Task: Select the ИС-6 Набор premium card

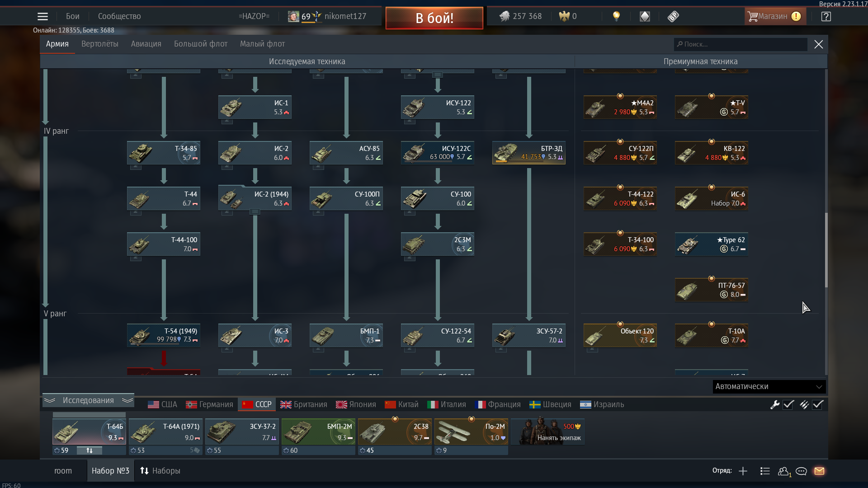Action: pos(712,198)
